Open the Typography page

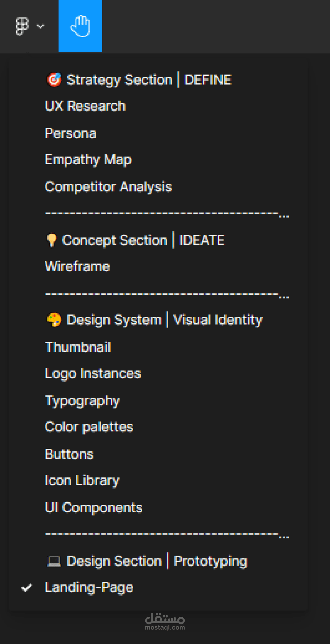click(x=82, y=401)
